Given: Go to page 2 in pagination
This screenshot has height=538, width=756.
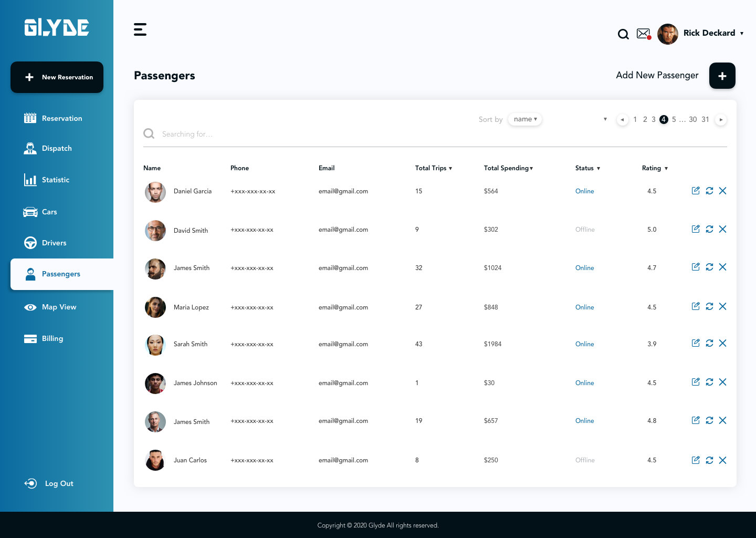Looking at the screenshot, I should tap(645, 119).
